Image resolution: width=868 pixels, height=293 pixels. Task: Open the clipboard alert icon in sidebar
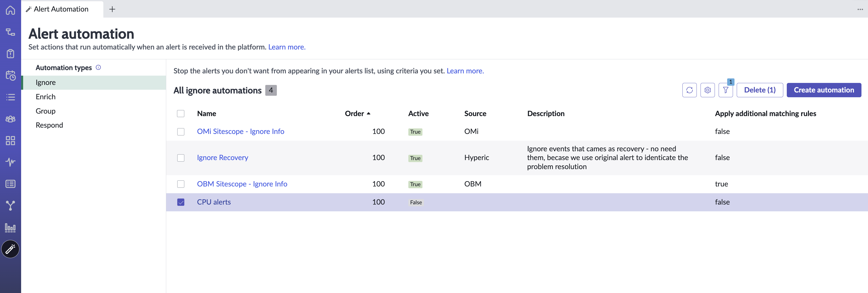pos(11,54)
